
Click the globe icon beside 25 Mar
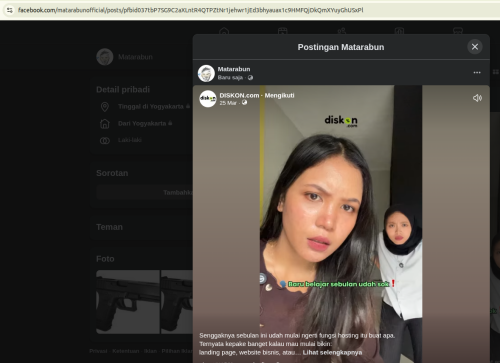(244, 103)
